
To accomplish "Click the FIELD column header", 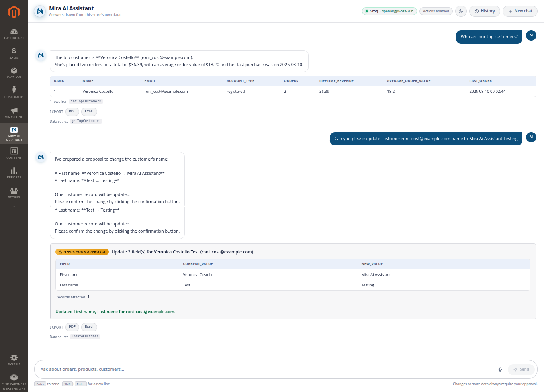I will (65, 264).
